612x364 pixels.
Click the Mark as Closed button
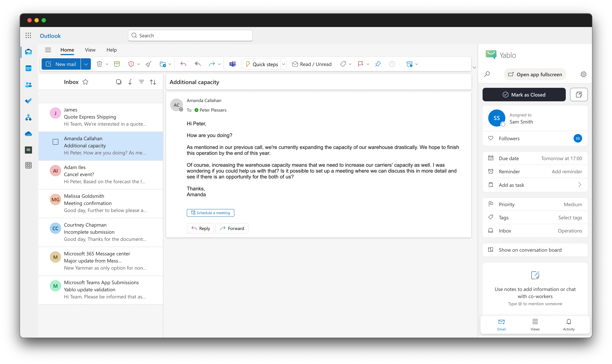tap(524, 95)
